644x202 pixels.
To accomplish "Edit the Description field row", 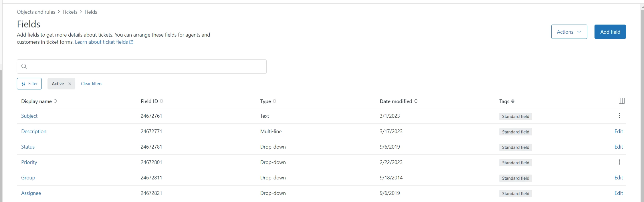I will coord(619,131).
